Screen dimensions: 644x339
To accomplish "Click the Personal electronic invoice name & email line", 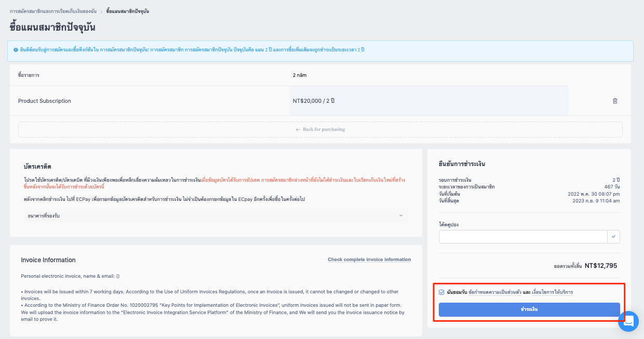I will pyautogui.click(x=70, y=276).
